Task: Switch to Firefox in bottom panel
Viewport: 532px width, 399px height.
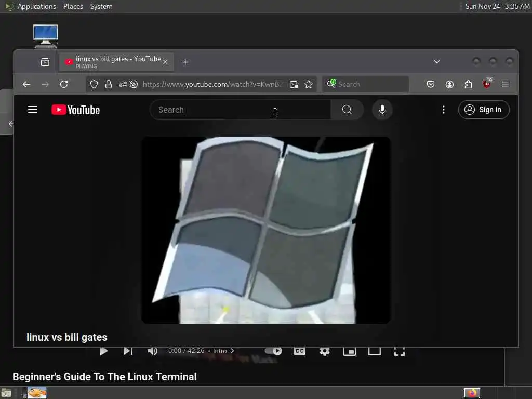Action: (472, 393)
